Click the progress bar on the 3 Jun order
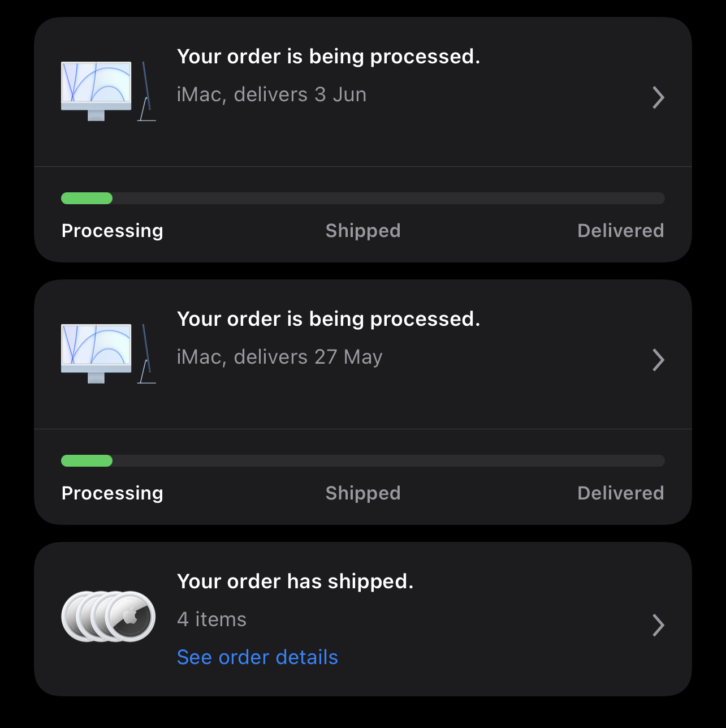Image resolution: width=726 pixels, height=728 pixels. click(x=362, y=198)
